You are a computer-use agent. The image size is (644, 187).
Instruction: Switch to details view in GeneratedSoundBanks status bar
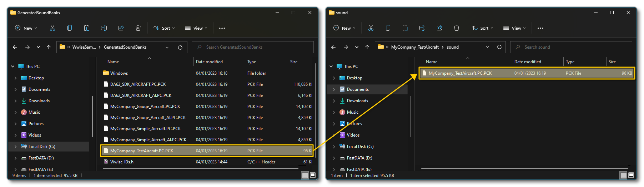click(305, 175)
